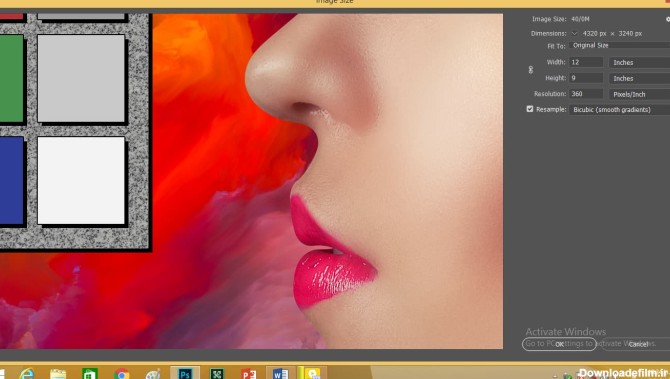Screen dimensions: 670x379
Task: Open Internet Explorer from the taskbar
Action: (x=26, y=373)
